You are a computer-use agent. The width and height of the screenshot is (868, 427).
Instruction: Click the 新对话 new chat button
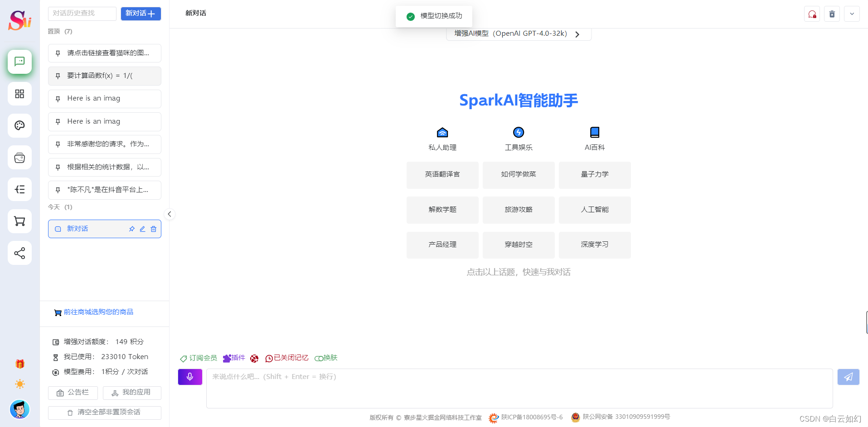pos(141,14)
